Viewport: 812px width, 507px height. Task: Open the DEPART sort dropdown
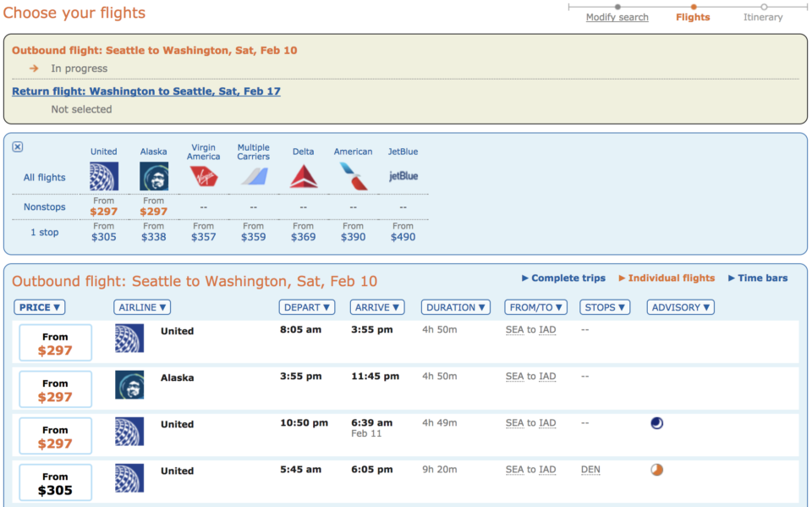pyautogui.click(x=307, y=307)
